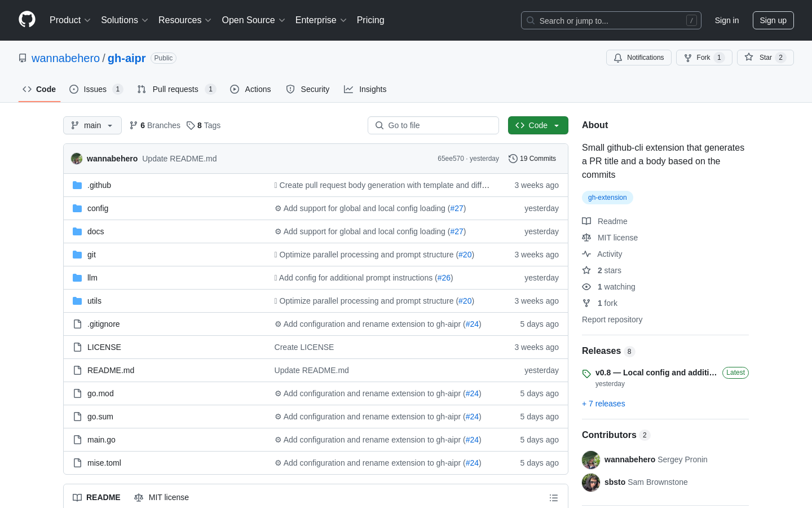Switch to the Security tab
Viewport: 812px width, 508px height.
click(308, 89)
